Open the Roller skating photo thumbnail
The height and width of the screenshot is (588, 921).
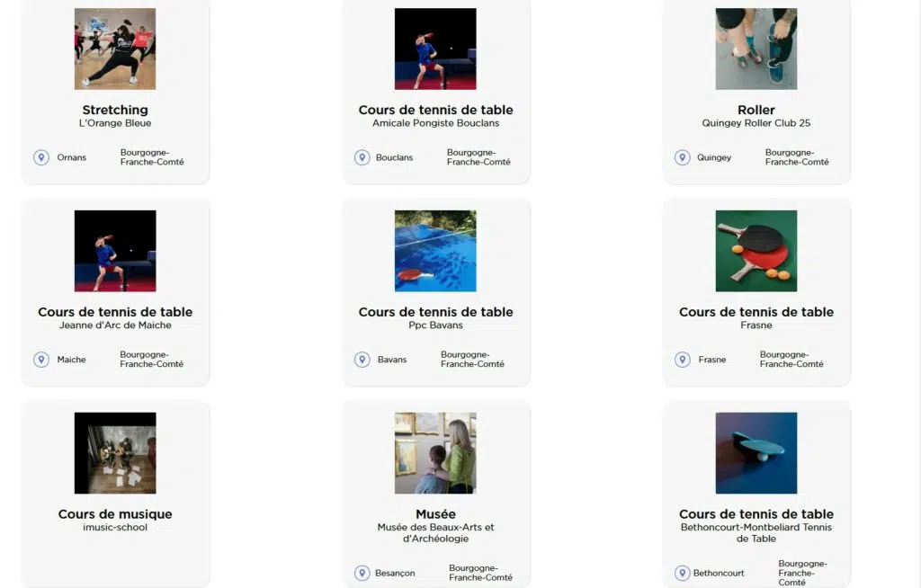point(756,49)
